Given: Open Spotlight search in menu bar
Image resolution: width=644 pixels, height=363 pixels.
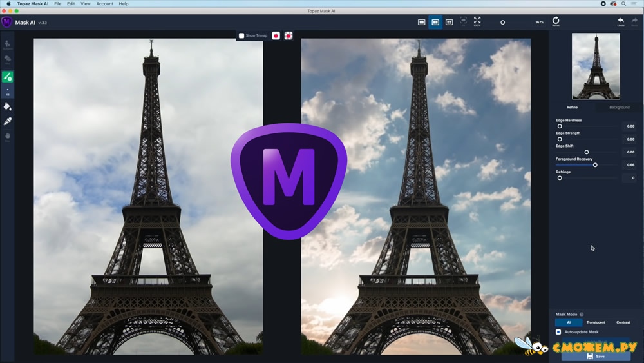Looking at the screenshot, I should pos(623,4).
